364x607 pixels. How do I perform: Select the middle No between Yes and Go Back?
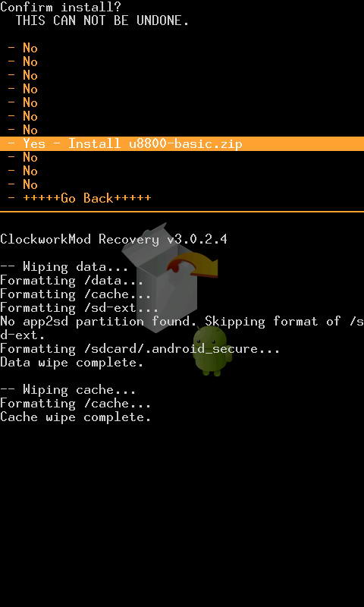(23, 171)
